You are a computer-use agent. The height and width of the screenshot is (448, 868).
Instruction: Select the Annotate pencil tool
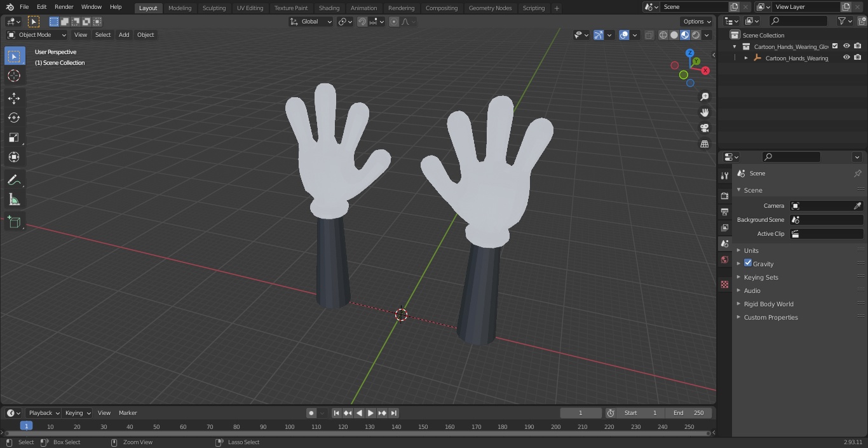(x=14, y=180)
